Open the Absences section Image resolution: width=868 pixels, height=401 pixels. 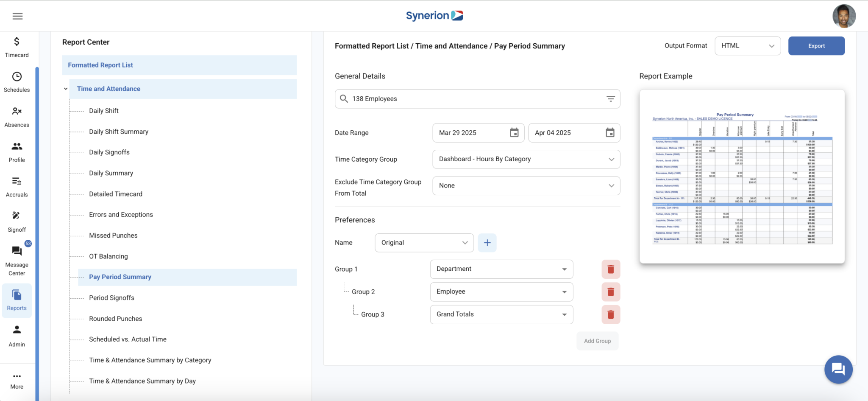(x=17, y=117)
